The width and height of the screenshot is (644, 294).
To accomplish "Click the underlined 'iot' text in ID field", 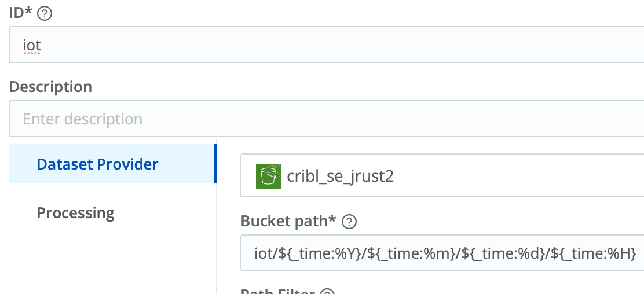I will pyautogui.click(x=32, y=44).
